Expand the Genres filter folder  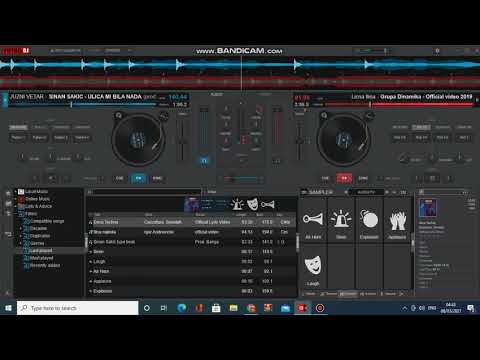click(21, 243)
